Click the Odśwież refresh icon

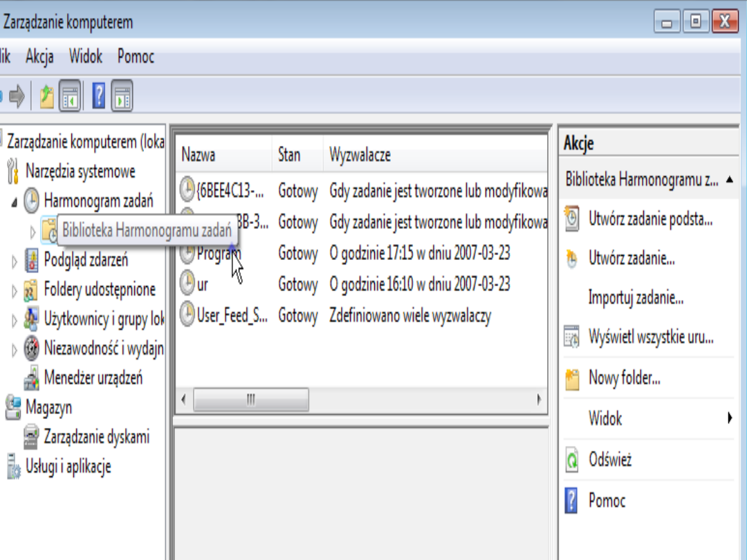click(572, 460)
